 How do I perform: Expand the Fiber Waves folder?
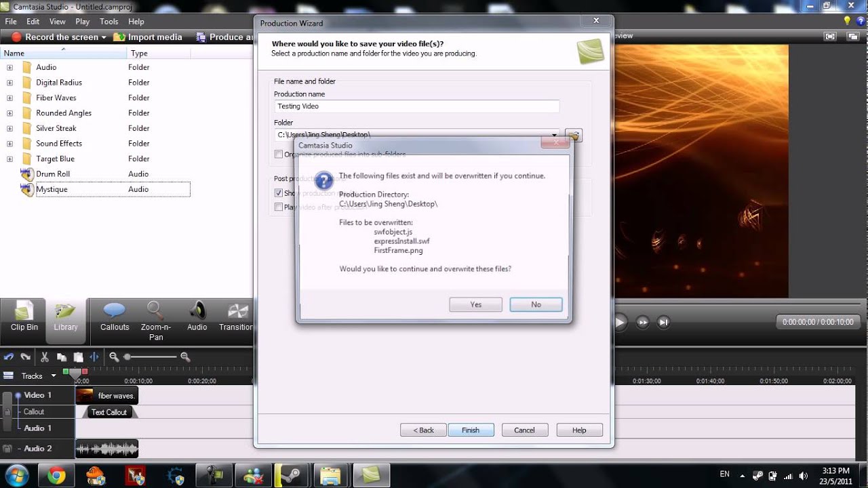[9, 98]
